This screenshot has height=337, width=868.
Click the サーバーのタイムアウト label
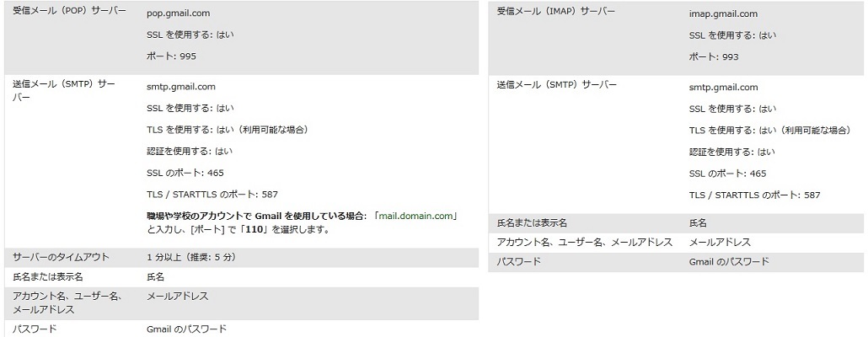[x=66, y=256]
